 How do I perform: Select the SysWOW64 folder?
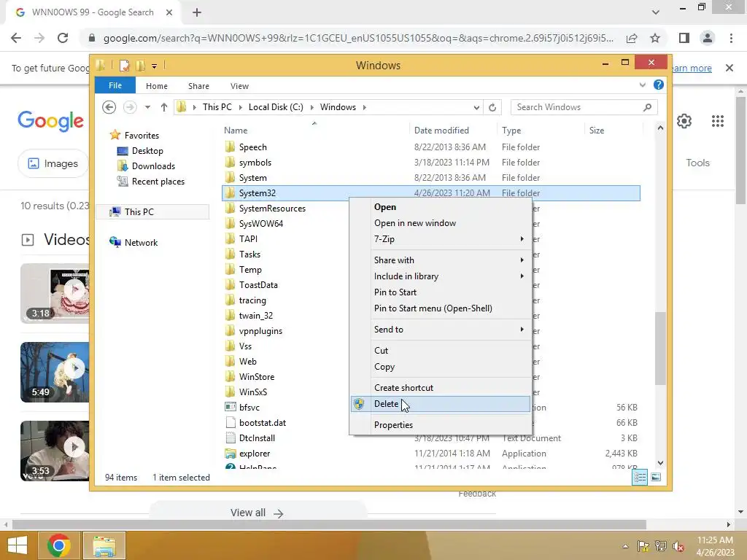click(260, 223)
